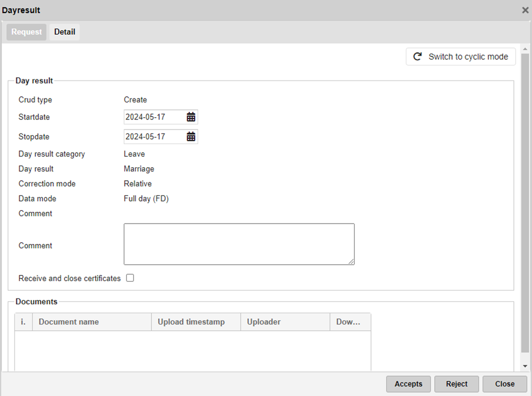Switch to the Detail tab
This screenshot has width=532, height=396.
64,32
